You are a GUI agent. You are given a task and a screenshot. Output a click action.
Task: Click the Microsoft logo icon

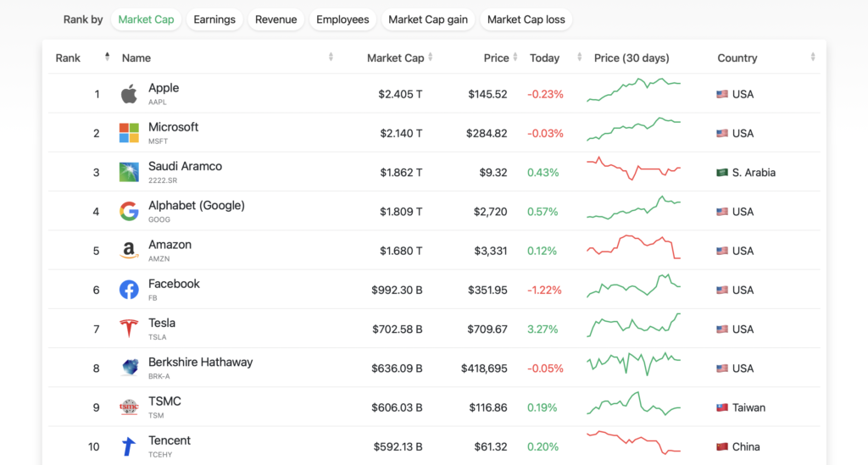point(129,133)
